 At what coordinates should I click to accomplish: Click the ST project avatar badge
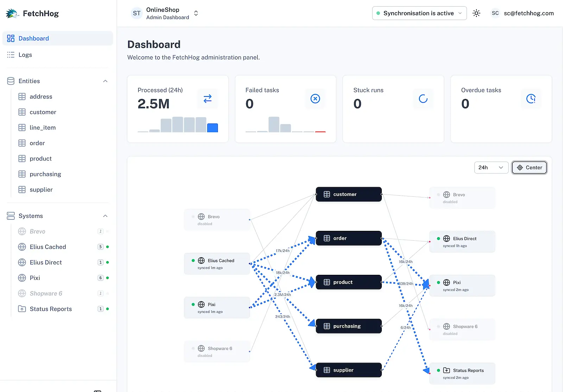[x=137, y=13]
